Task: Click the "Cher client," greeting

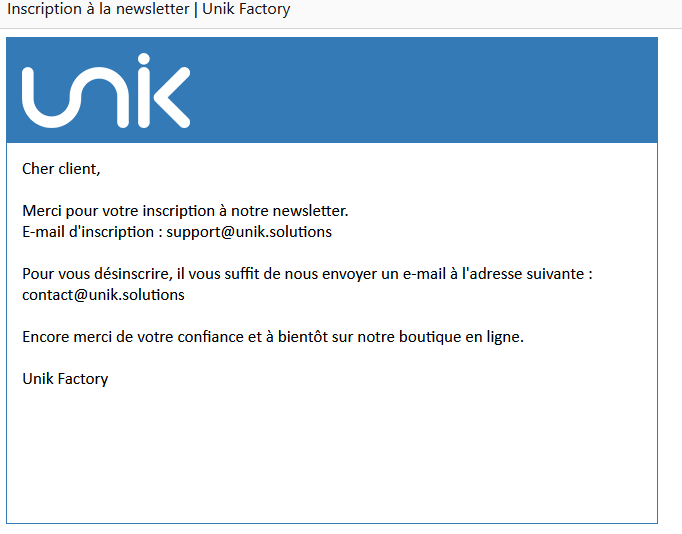Action: (x=61, y=169)
